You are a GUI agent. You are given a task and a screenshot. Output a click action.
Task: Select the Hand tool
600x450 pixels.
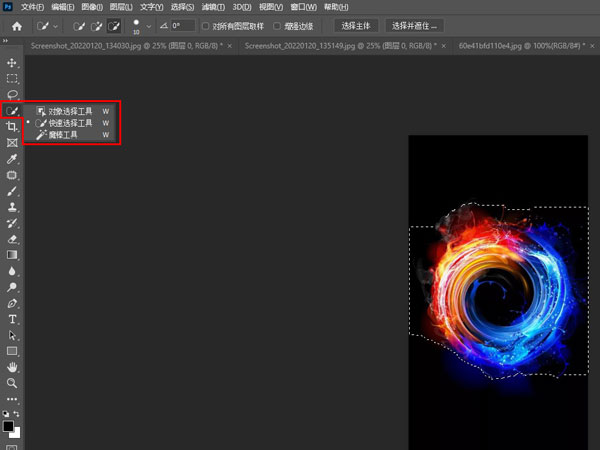[12, 367]
